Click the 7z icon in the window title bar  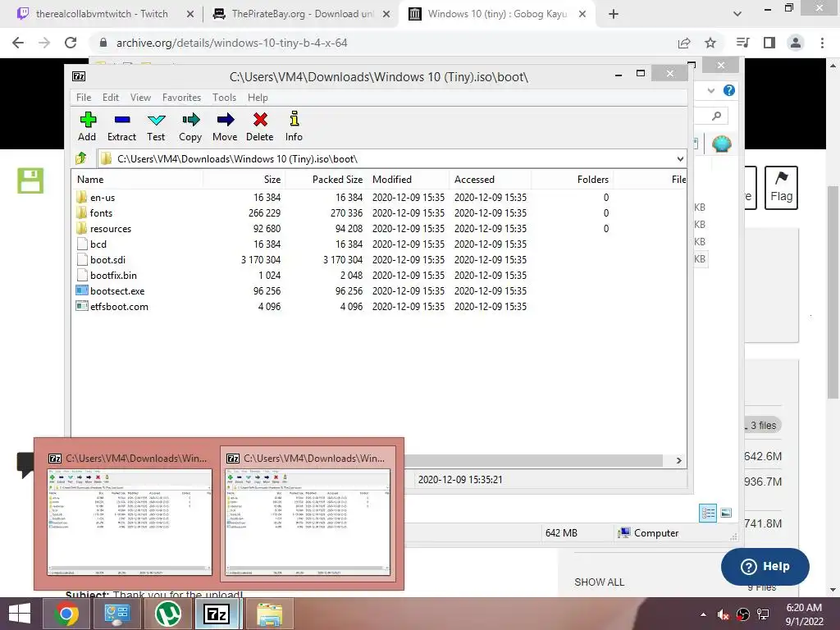[79, 76]
